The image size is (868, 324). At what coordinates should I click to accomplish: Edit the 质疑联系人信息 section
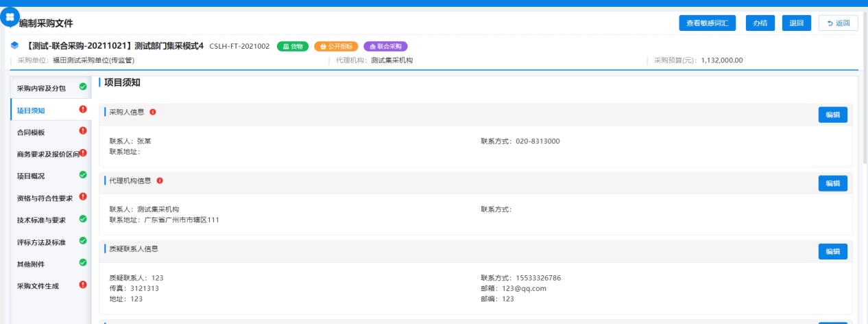(x=832, y=252)
